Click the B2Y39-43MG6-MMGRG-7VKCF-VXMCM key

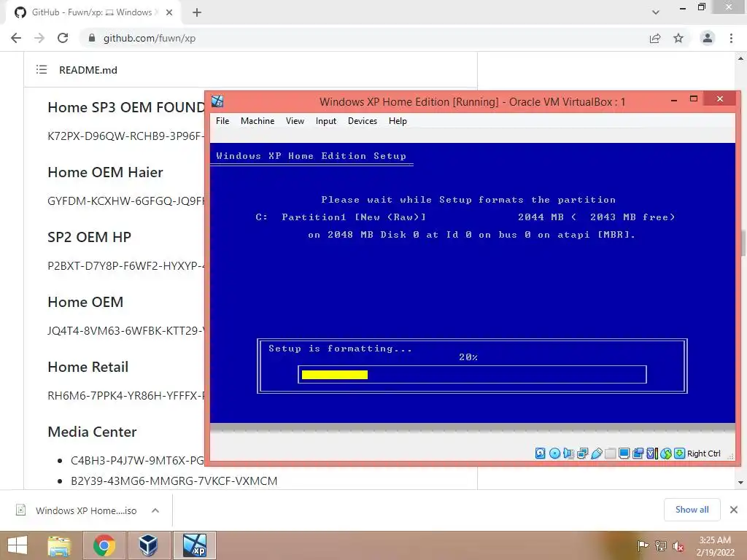click(x=174, y=481)
